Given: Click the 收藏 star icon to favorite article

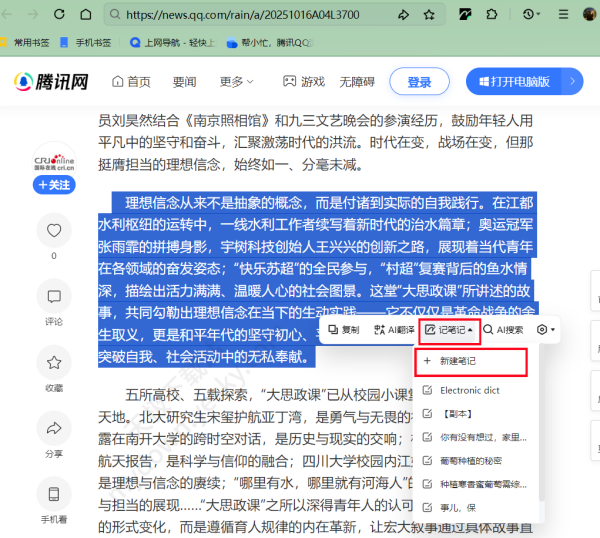Looking at the screenshot, I should [x=54, y=362].
